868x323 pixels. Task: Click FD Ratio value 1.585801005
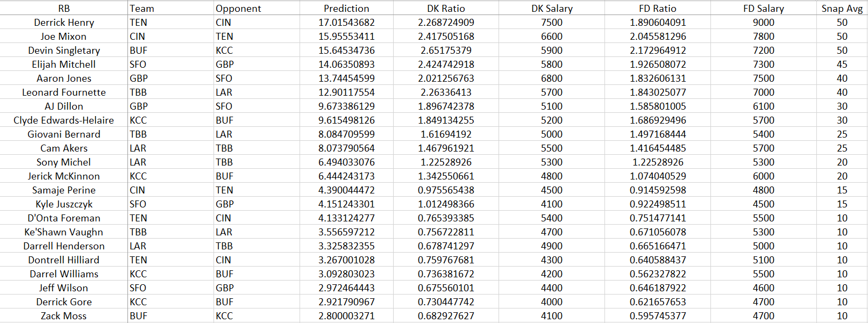coord(658,106)
